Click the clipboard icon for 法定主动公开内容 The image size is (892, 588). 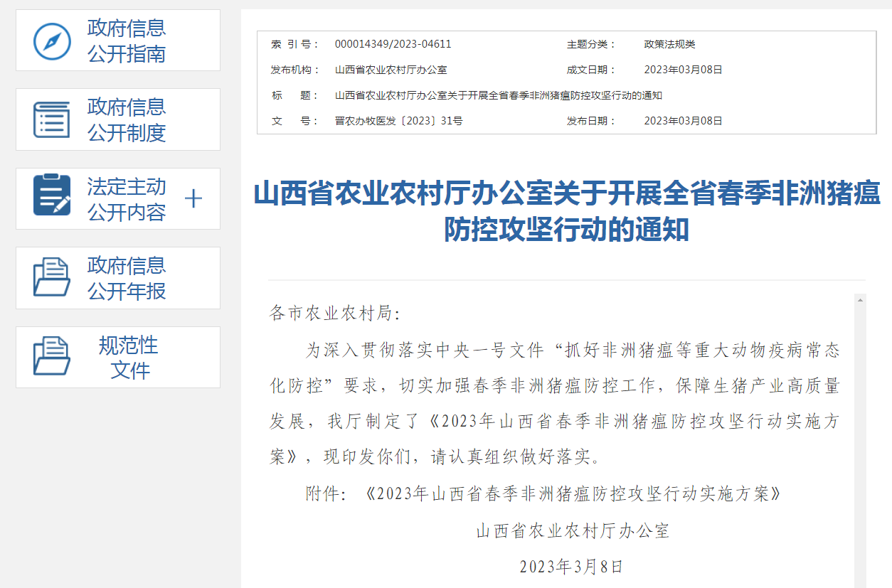pos(52,196)
